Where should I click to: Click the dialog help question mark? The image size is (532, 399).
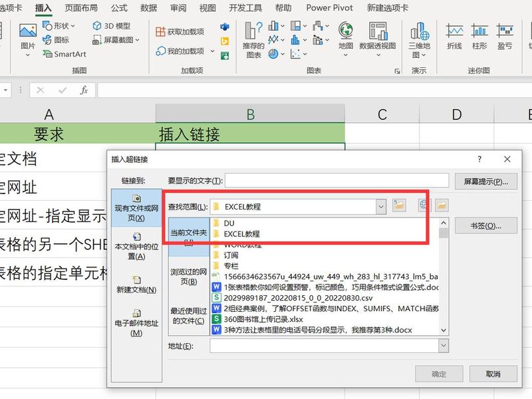click(479, 159)
